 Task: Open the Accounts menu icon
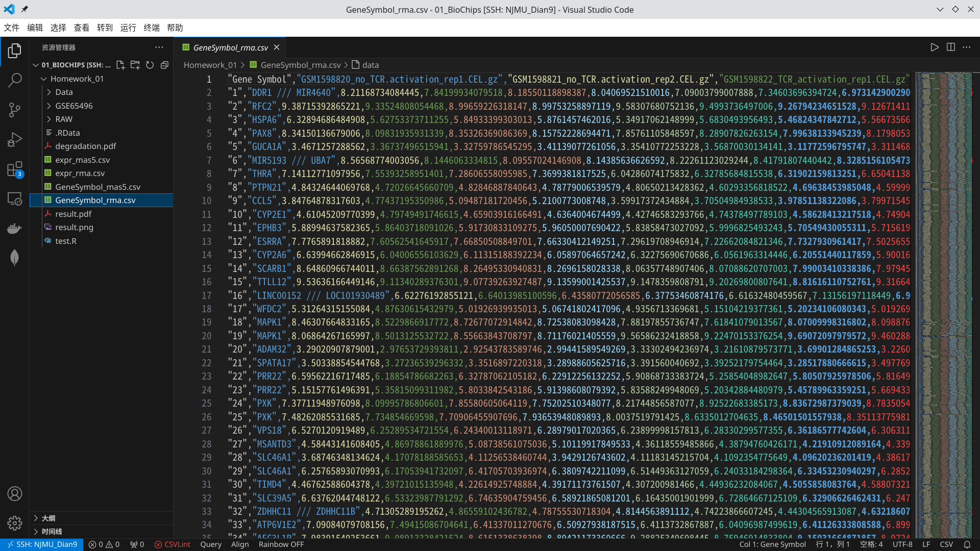coord(15,494)
